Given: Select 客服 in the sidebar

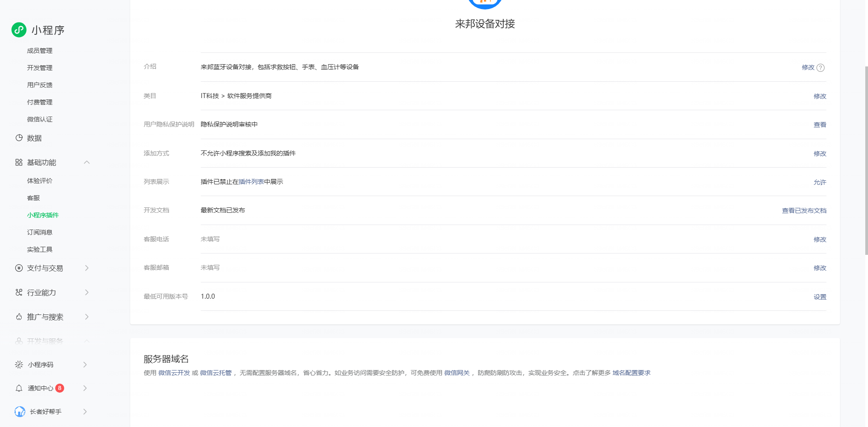Looking at the screenshot, I should tap(33, 198).
